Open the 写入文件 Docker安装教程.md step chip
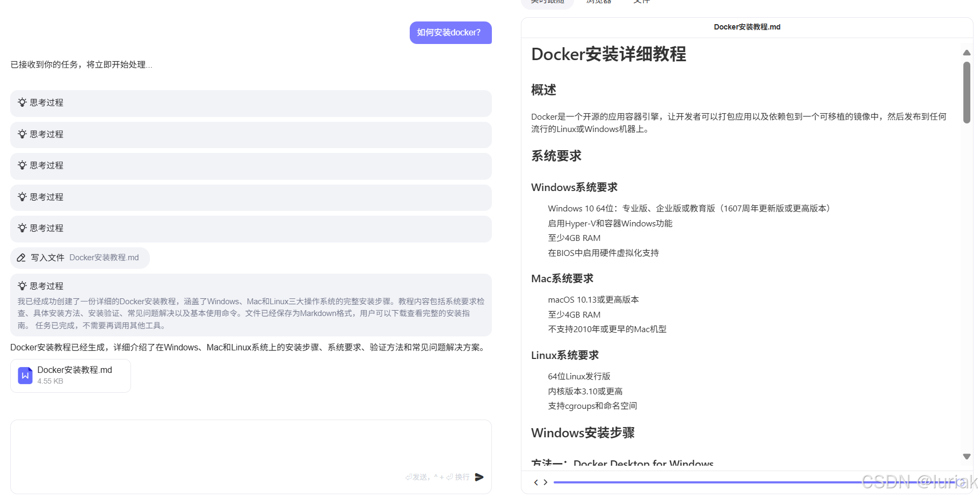Screen dimensions: 980x499 [x=80, y=258]
